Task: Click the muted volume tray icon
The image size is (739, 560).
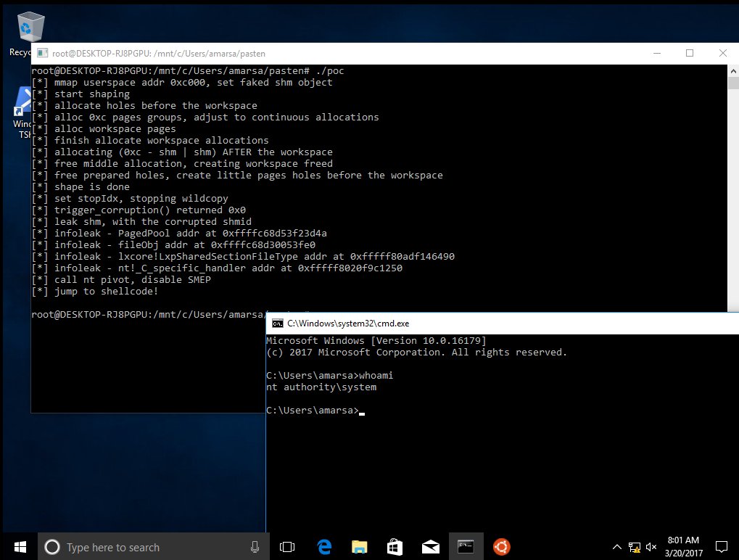Action: point(651,547)
